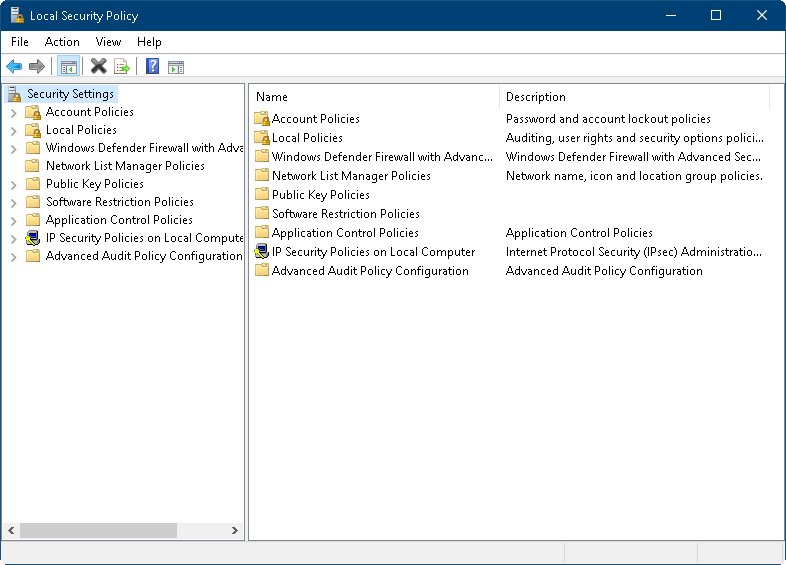Click the Delete X toolbar icon
The height and width of the screenshot is (565, 786).
click(98, 67)
